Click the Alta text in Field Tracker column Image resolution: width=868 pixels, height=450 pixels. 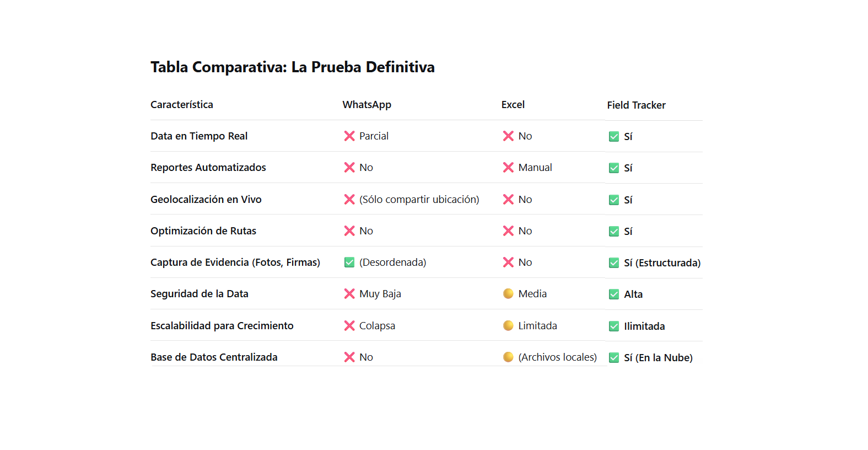point(633,294)
